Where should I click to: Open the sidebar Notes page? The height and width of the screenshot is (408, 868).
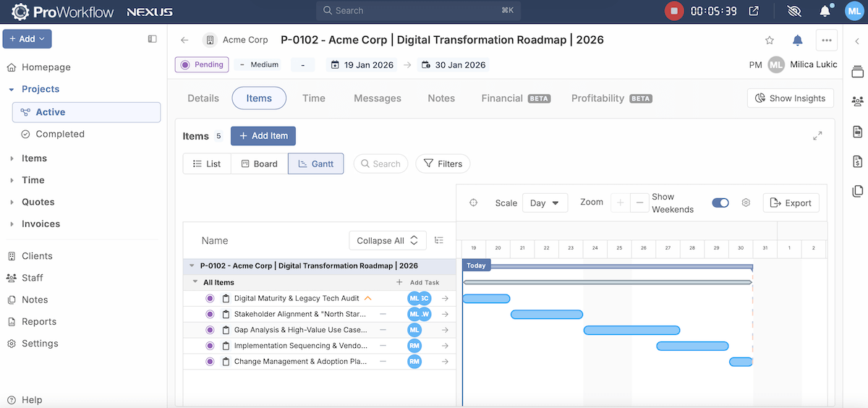pyautogui.click(x=35, y=299)
